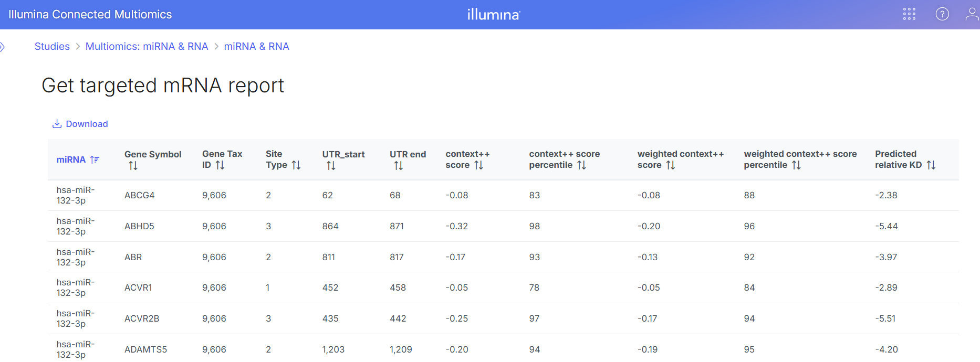Expand the collapsed left sidebar chevron
The image size is (980, 362).
tap(3, 47)
